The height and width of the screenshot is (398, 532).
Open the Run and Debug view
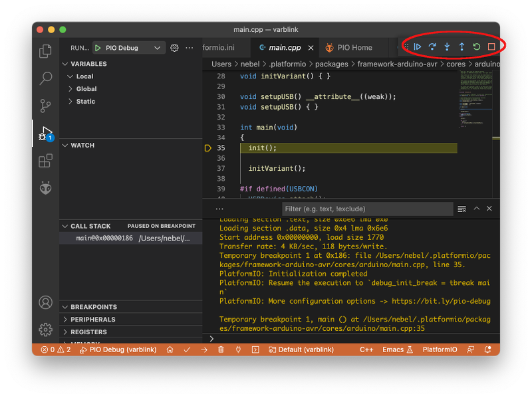click(46, 134)
